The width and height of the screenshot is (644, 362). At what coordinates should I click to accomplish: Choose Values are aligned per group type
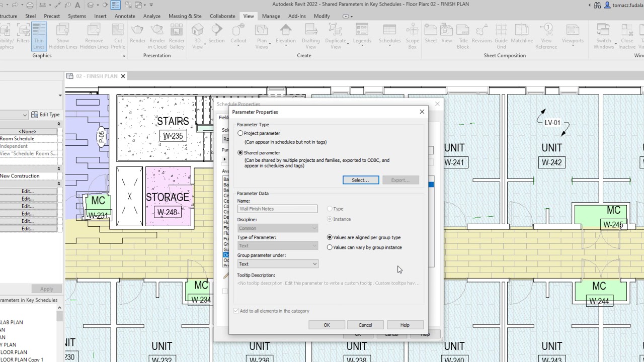click(330, 237)
